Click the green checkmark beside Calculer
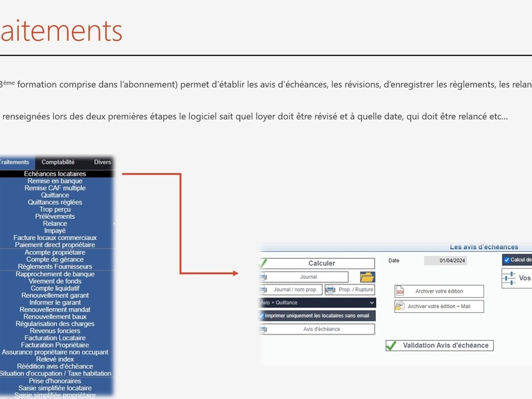532x399 pixels. click(262, 264)
